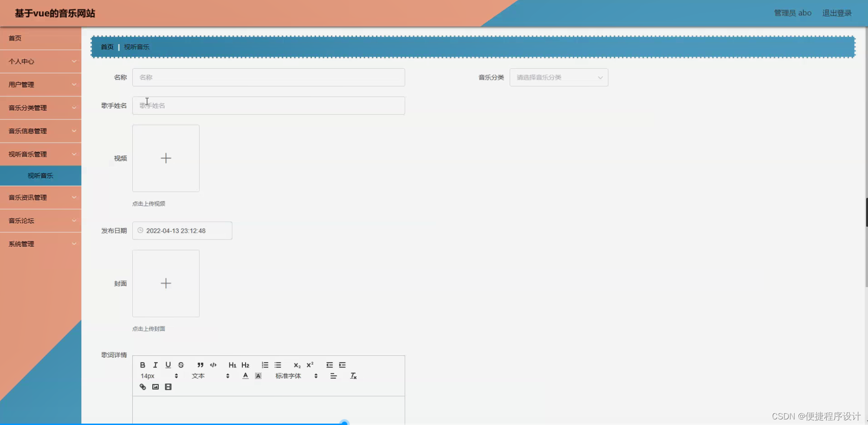Expand the 音乐分类管理 sidebar menu
Image resolution: width=868 pixels, height=425 pixels.
pyautogui.click(x=40, y=108)
